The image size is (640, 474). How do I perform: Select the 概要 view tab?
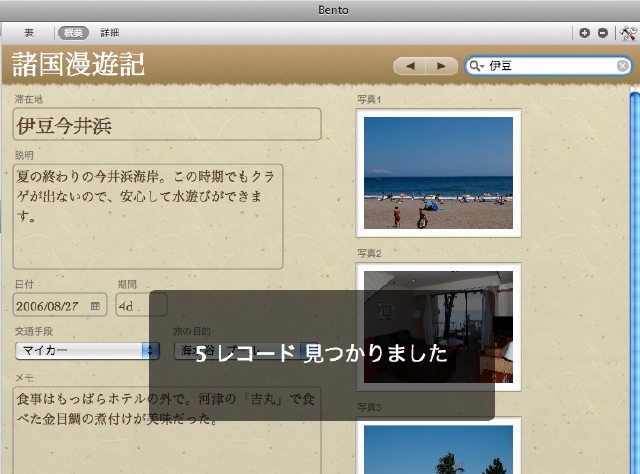pos(73,33)
